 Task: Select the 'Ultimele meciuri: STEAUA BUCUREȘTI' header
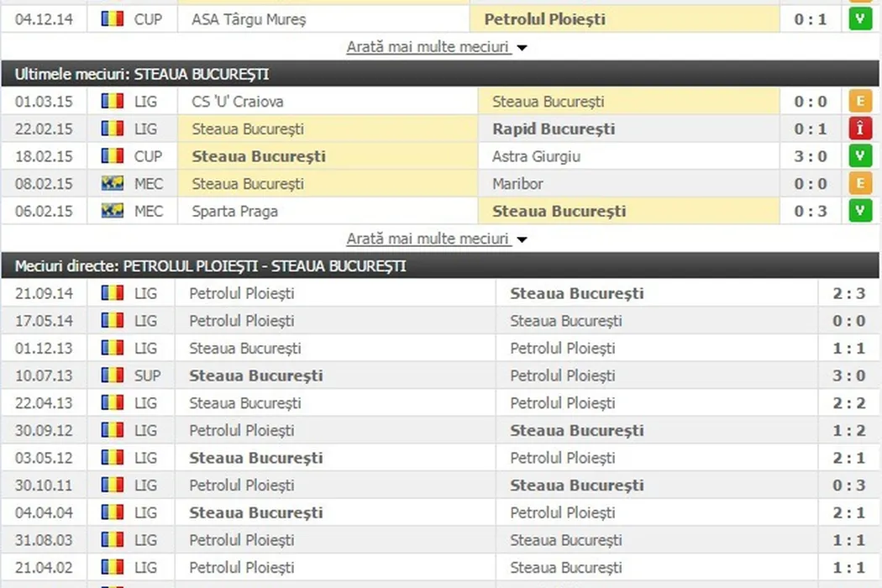click(142, 74)
